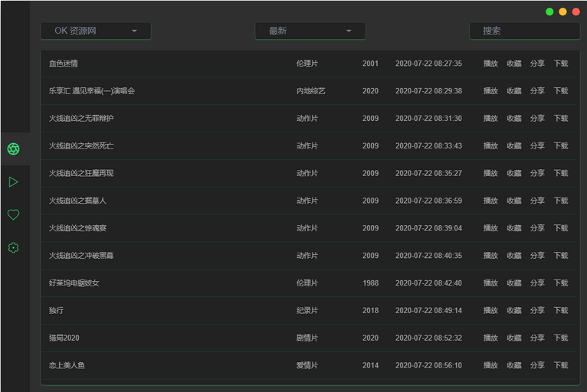Click 下载 for 火线追凶之惊魂宴

561,228
